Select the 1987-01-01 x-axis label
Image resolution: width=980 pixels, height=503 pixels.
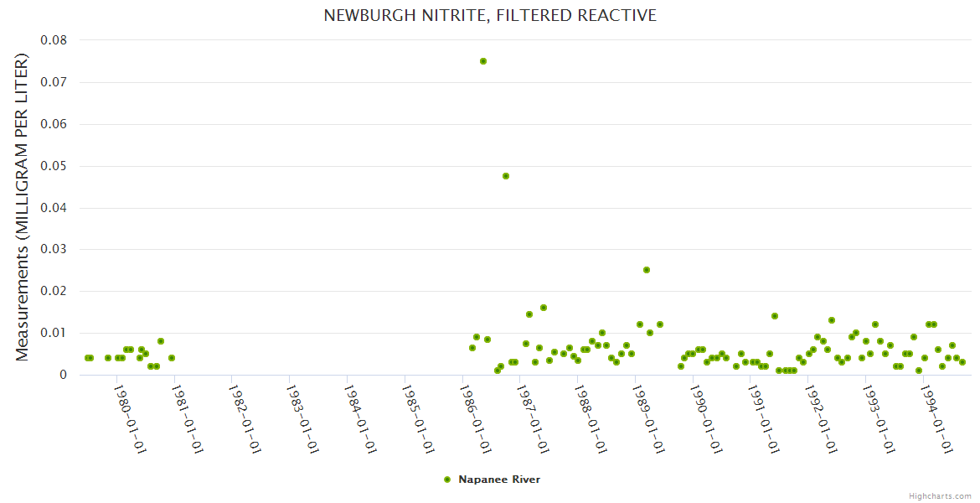click(x=533, y=419)
